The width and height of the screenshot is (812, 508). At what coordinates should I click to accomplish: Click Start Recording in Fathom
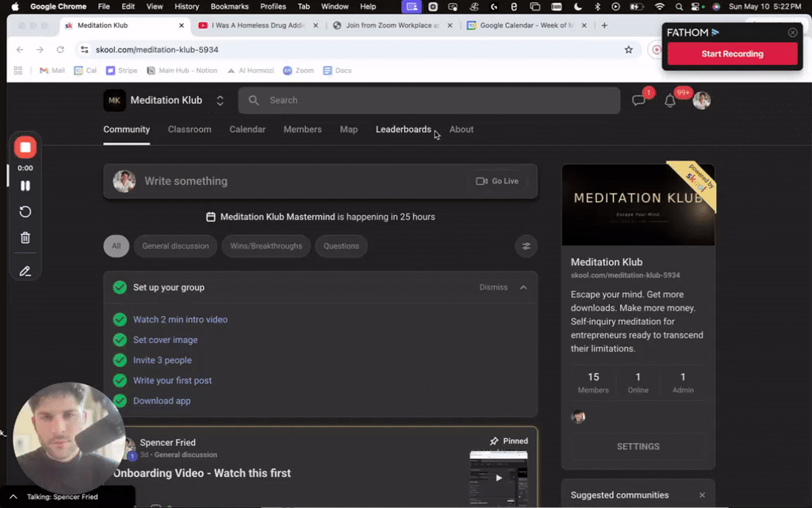[732, 54]
